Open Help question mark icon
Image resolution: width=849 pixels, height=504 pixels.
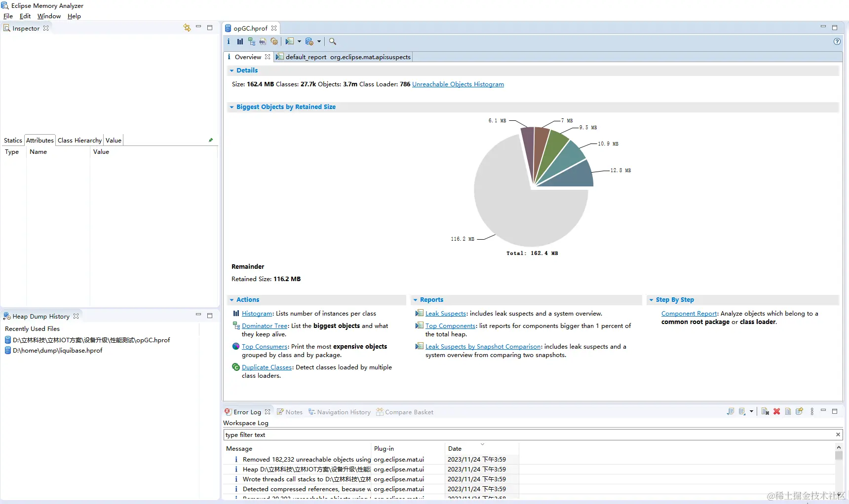tap(837, 41)
